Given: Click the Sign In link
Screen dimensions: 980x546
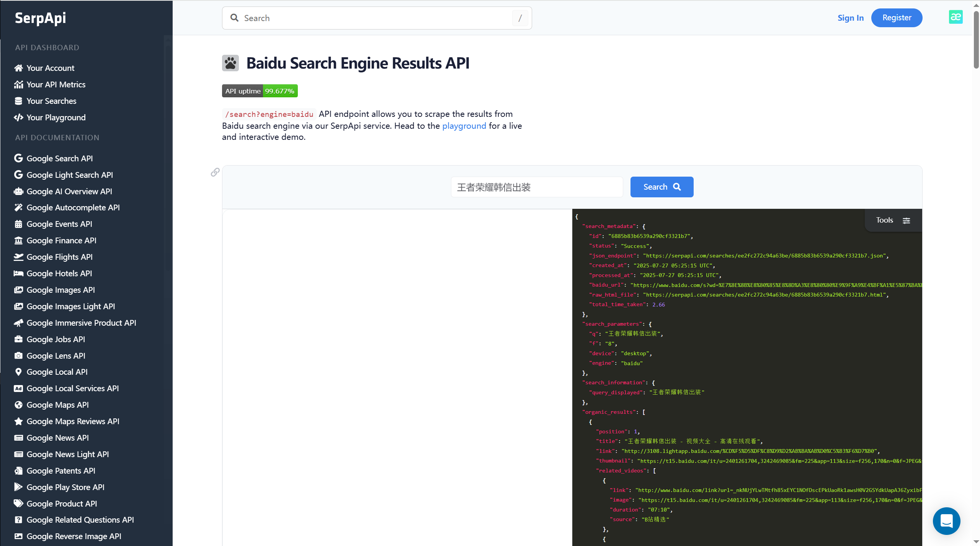Looking at the screenshot, I should point(851,18).
